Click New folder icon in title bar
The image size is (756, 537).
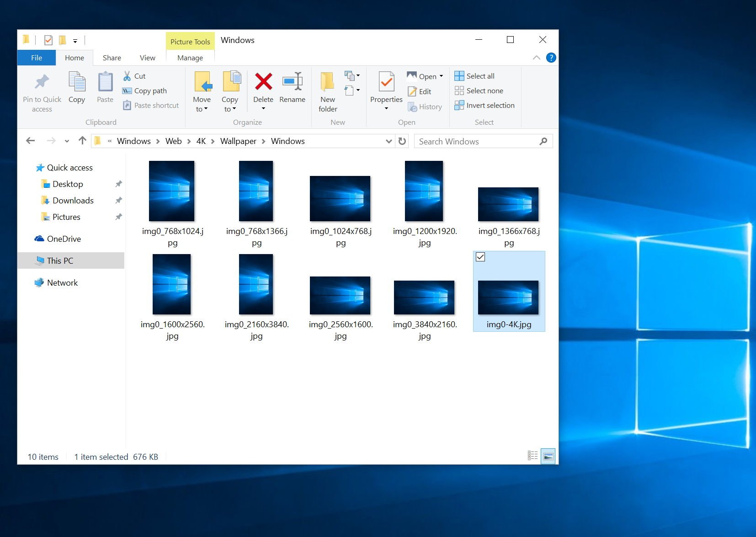coord(63,40)
